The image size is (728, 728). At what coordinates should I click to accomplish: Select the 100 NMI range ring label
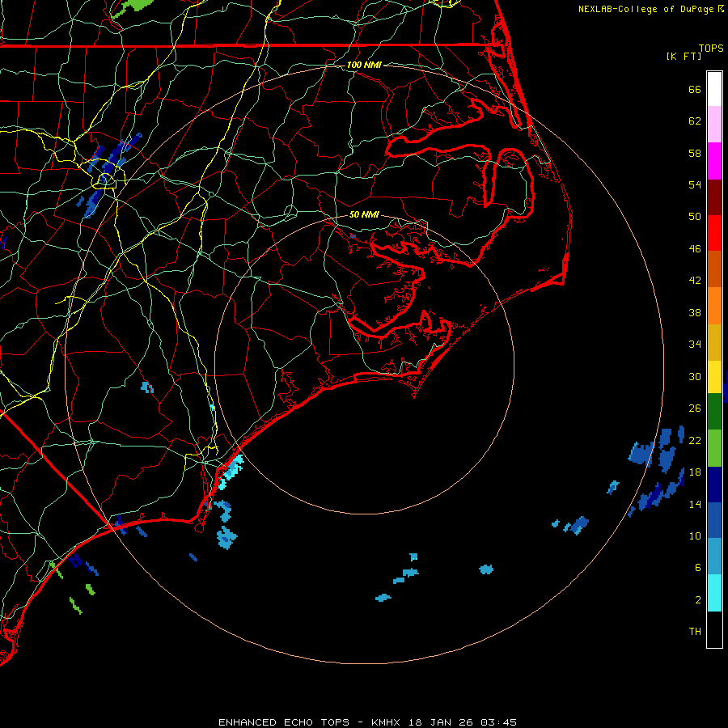[364, 65]
